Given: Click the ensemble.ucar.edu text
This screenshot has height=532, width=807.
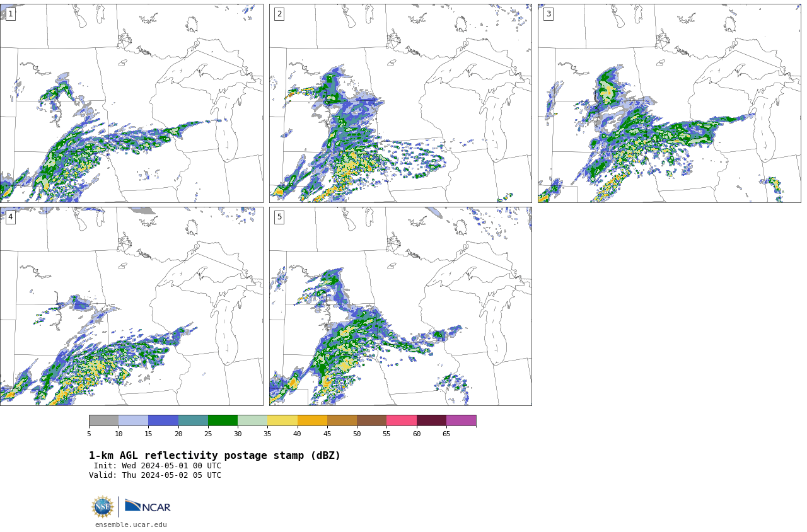Looking at the screenshot, I should point(131,524).
